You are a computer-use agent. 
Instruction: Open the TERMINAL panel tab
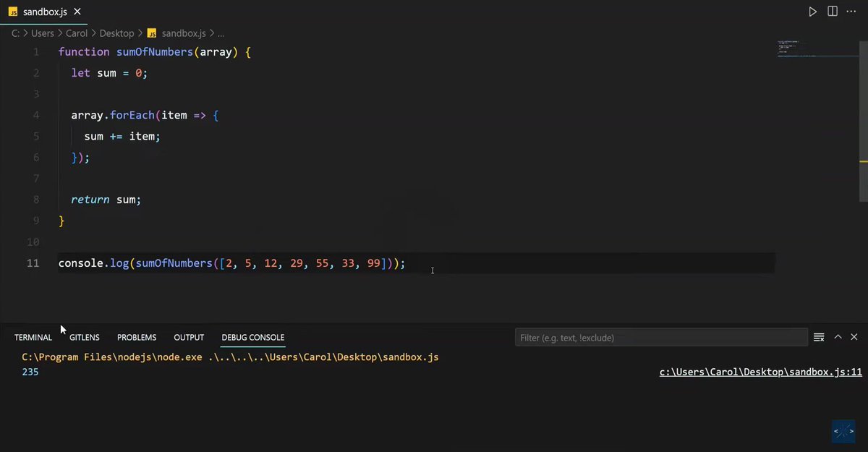[33, 337]
